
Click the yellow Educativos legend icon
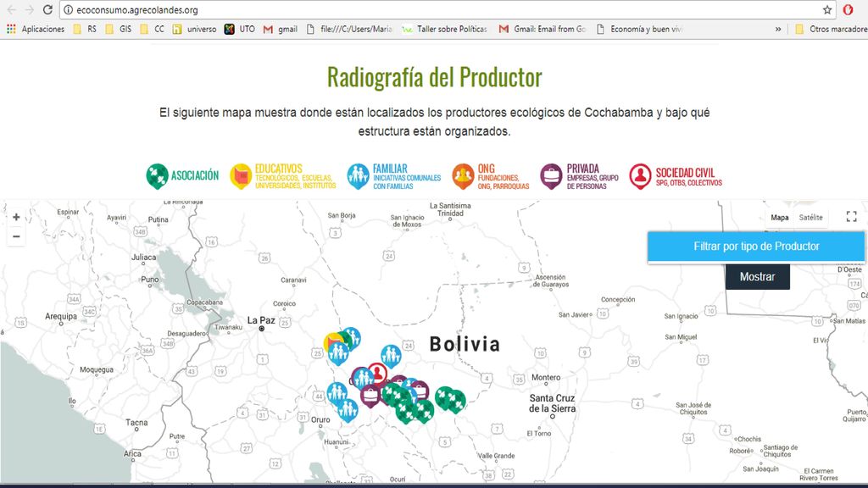[241, 176]
